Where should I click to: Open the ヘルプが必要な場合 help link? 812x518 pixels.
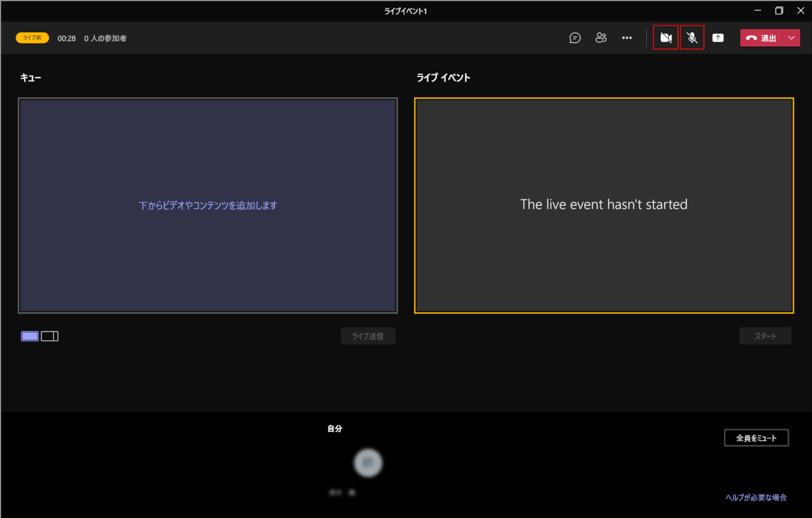(x=756, y=497)
